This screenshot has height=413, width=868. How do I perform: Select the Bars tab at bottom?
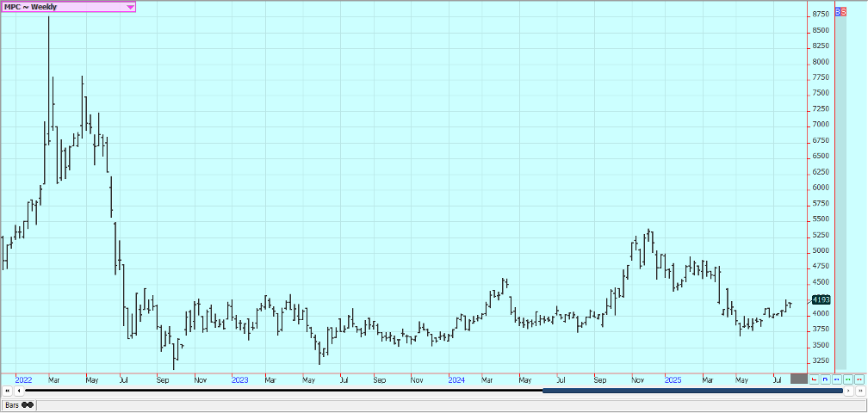19,405
